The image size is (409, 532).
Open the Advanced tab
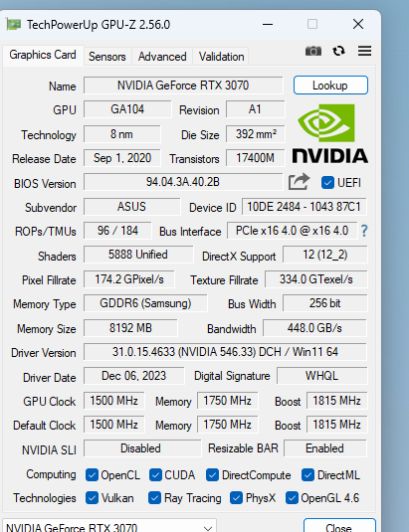click(x=162, y=57)
